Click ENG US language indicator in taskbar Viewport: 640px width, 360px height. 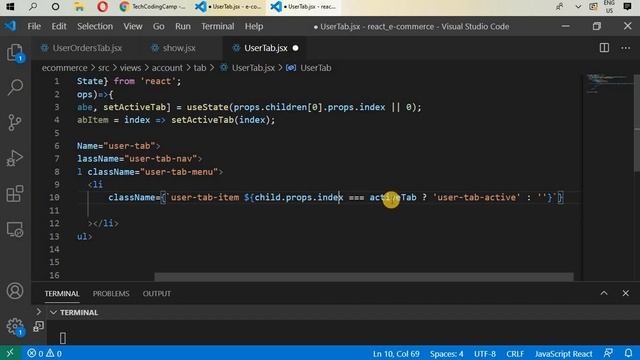click(x=609, y=7)
